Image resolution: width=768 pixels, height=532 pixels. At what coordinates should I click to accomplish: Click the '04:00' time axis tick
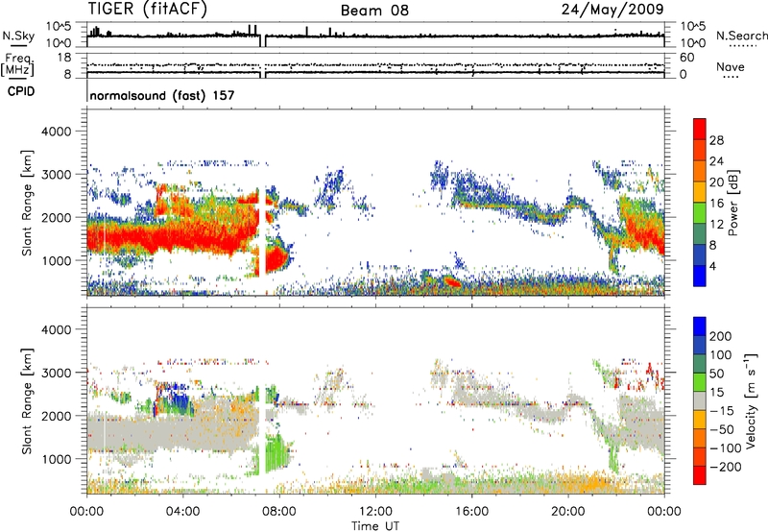pyautogui.click(x=183, y=512)
